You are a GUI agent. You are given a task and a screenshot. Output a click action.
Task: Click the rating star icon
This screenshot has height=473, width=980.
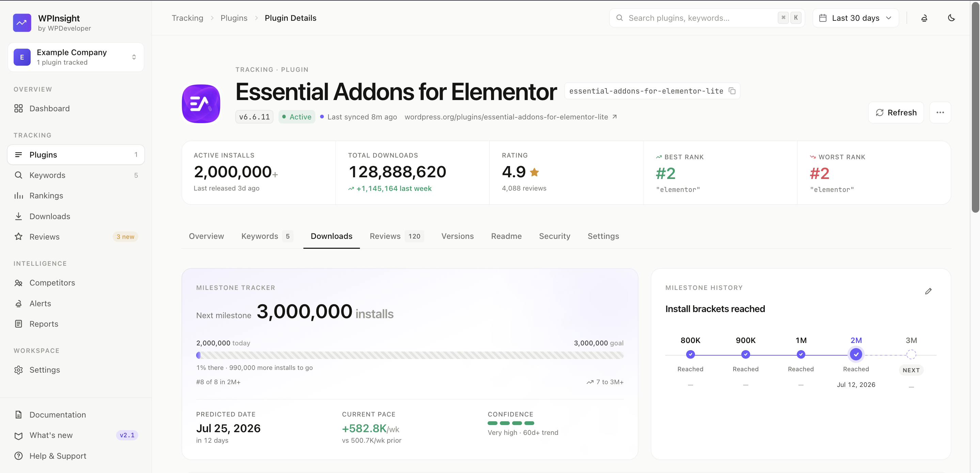(x=534, y=172)
